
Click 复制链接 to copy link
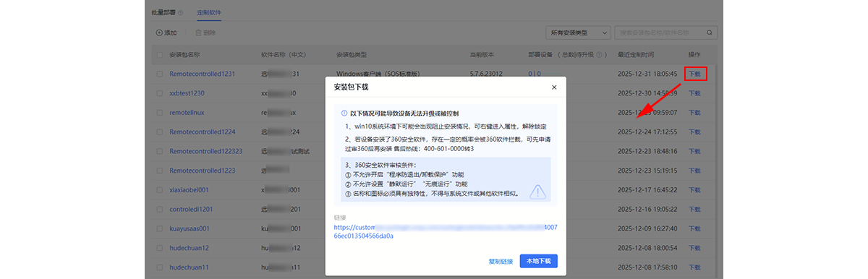click(x=501, y=261)
